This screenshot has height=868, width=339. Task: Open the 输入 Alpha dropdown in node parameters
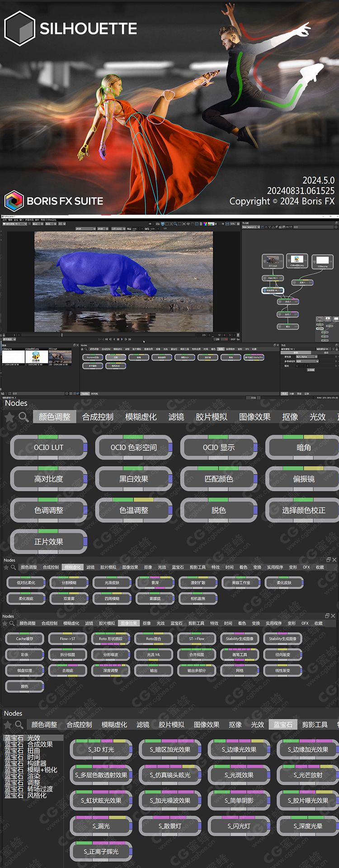click(307, 357)
